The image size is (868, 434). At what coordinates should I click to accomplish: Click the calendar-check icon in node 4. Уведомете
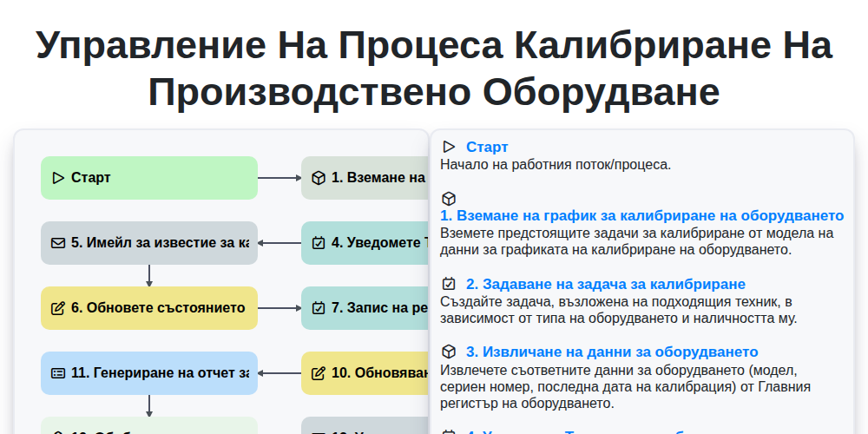click(x=319, y=243)
